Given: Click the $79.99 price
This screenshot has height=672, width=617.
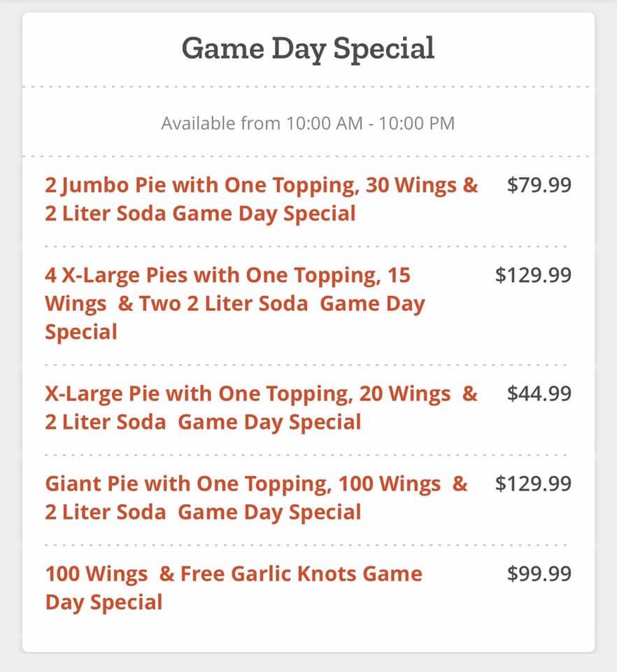Looking at the screenshot, I should pyautogui.click(x=539, y=185).
